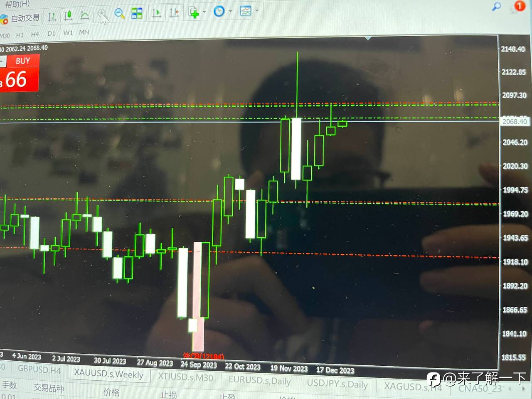The width and height of the screenshot is (532, 399).
Task: Switch chart to line chart style
Action: [85, 15]
